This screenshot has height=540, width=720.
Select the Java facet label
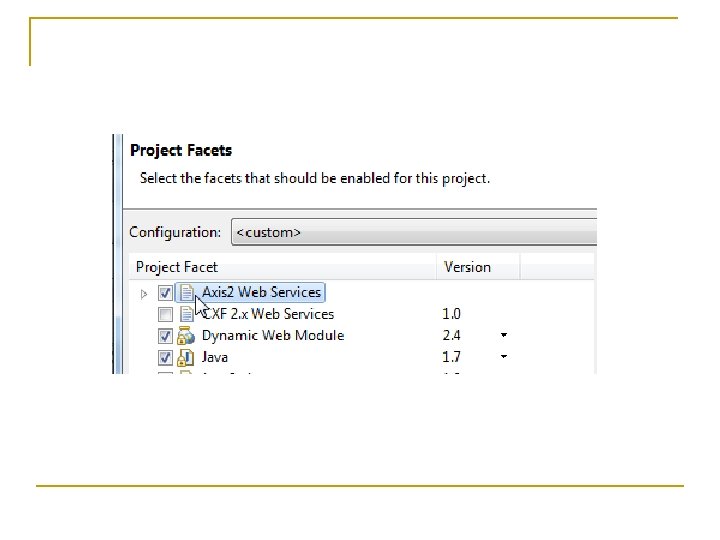pyautogui.click(x=215, y=357)
